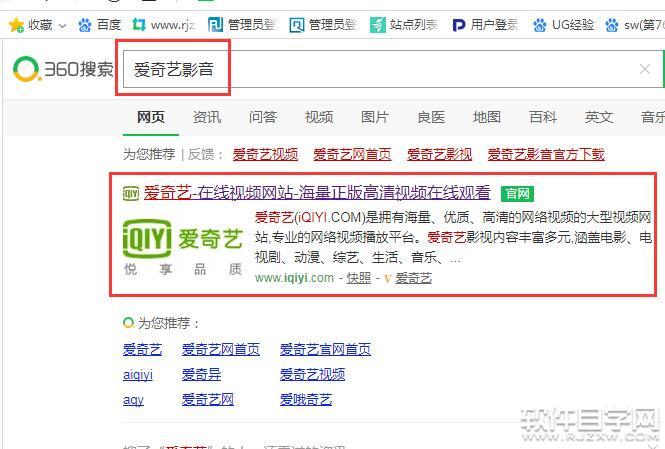The width and height of the screenshot is (665, 449).
Task: Switch to the 问答 tab
Action: point(263,117)
